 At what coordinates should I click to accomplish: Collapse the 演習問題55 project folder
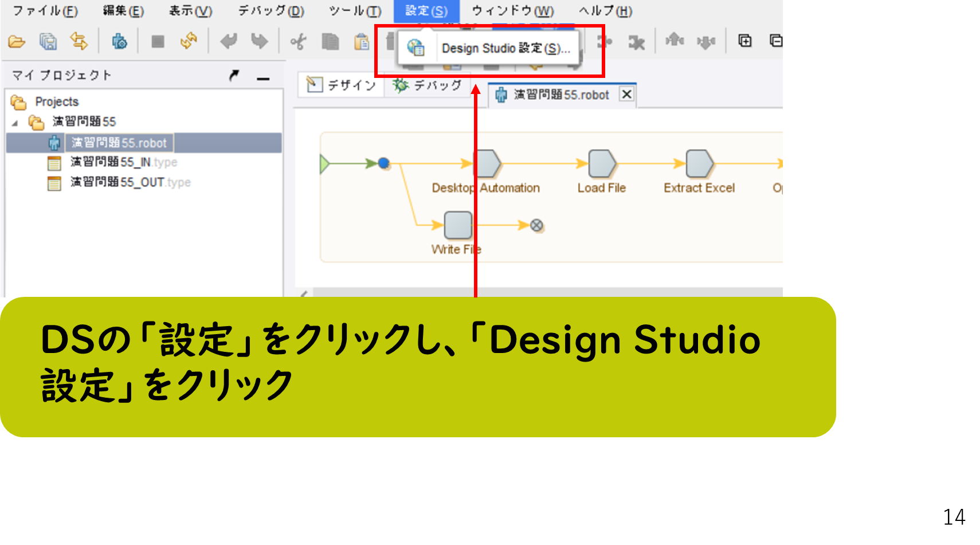tap(15, 123)
